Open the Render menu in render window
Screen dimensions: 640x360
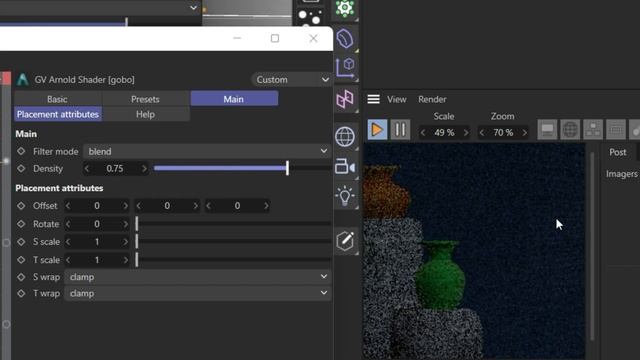coord(432,99)
